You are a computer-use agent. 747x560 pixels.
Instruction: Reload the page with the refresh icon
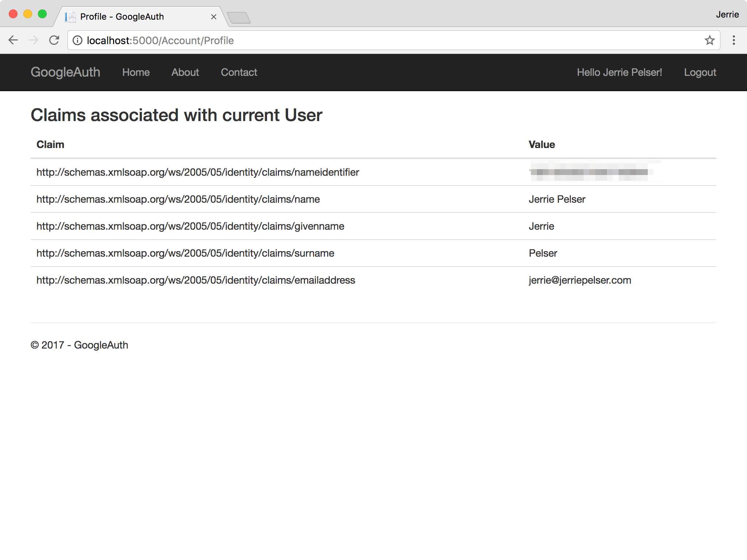[x=54, y=40]
